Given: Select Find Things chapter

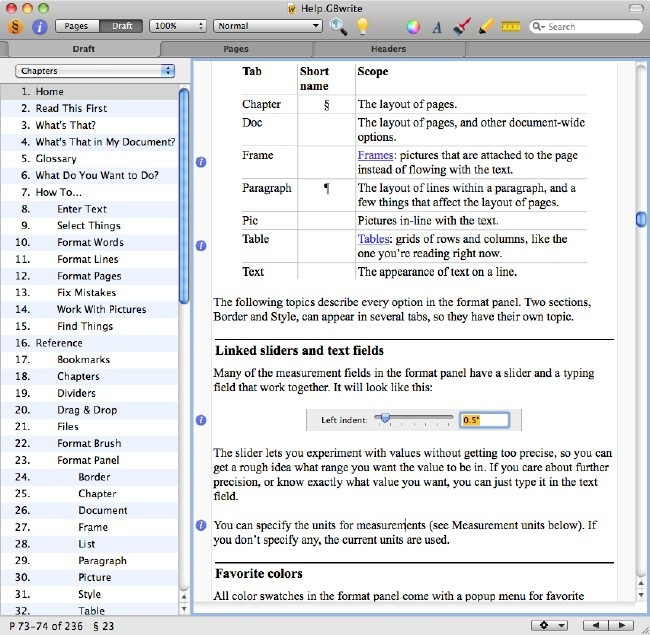Looking at the screenshot, I should (90, 326).
